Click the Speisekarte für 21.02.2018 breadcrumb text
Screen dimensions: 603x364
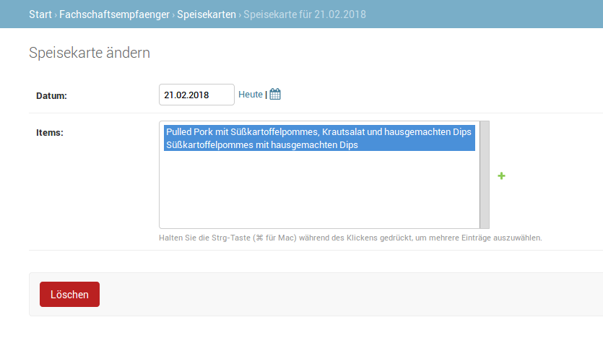coord(305,14)
